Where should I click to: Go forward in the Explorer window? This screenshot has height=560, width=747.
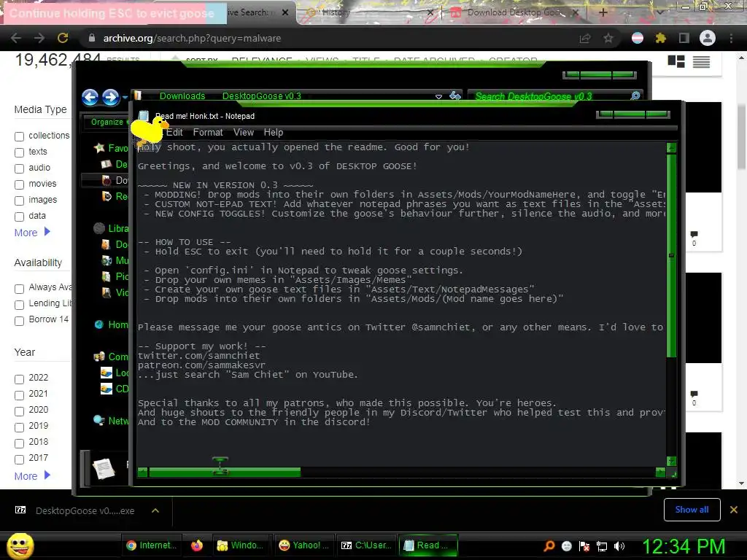click(111, 98)
